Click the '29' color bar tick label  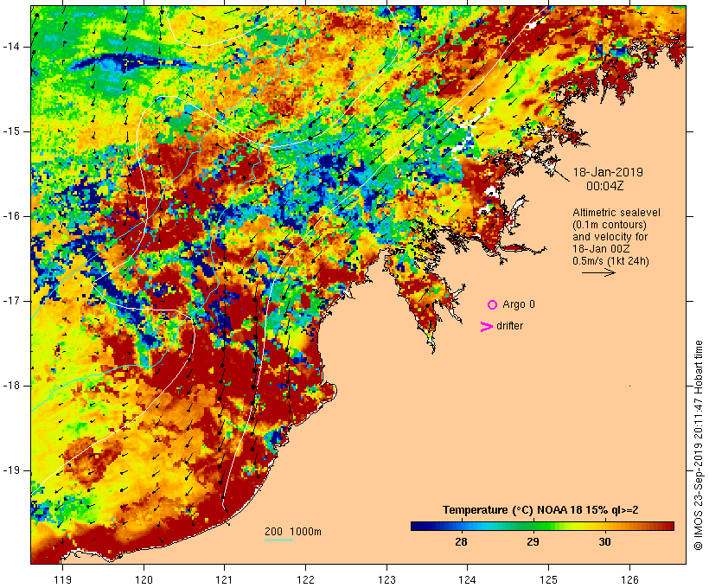(x=533, y=541)
